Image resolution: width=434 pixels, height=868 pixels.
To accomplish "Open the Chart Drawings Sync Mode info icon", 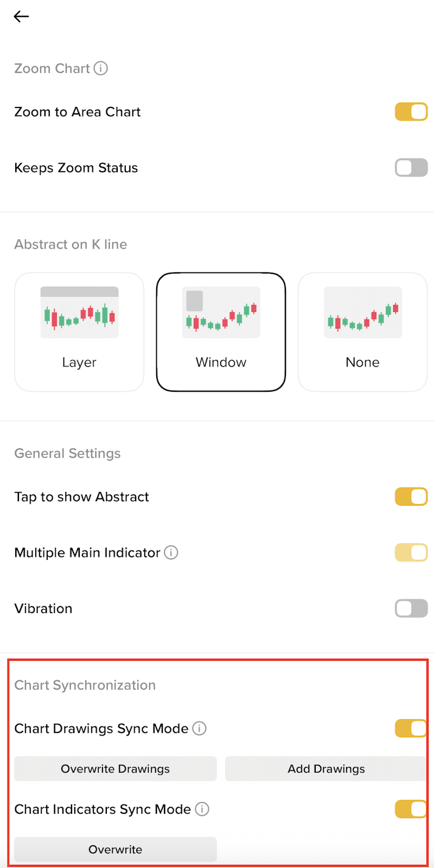I will pos(200,729).
